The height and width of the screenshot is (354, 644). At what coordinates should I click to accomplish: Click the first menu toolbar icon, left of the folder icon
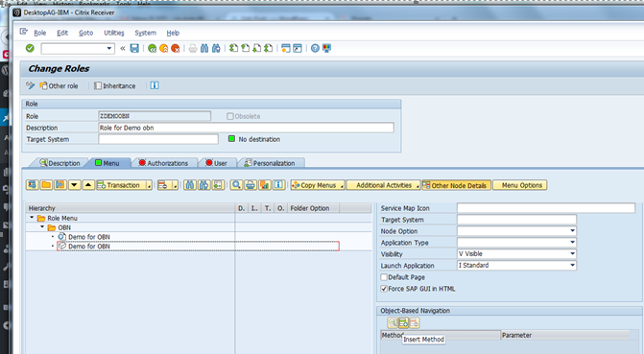32,185
